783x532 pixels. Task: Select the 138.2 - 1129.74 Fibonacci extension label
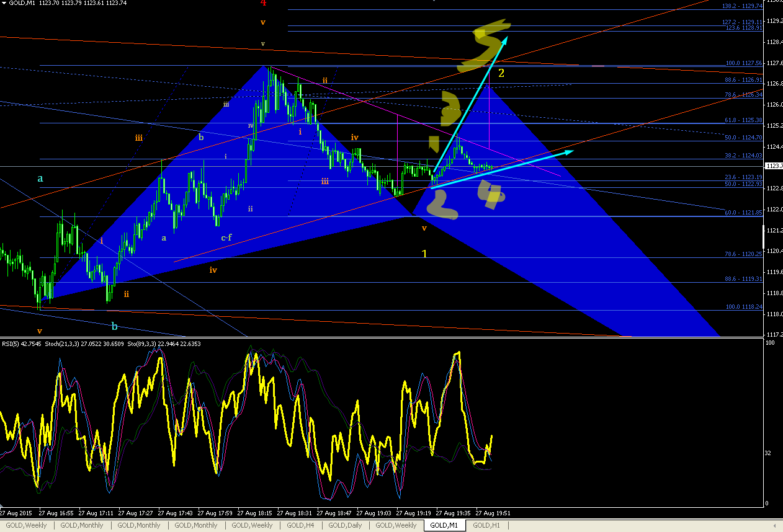[x=742, y=6]
